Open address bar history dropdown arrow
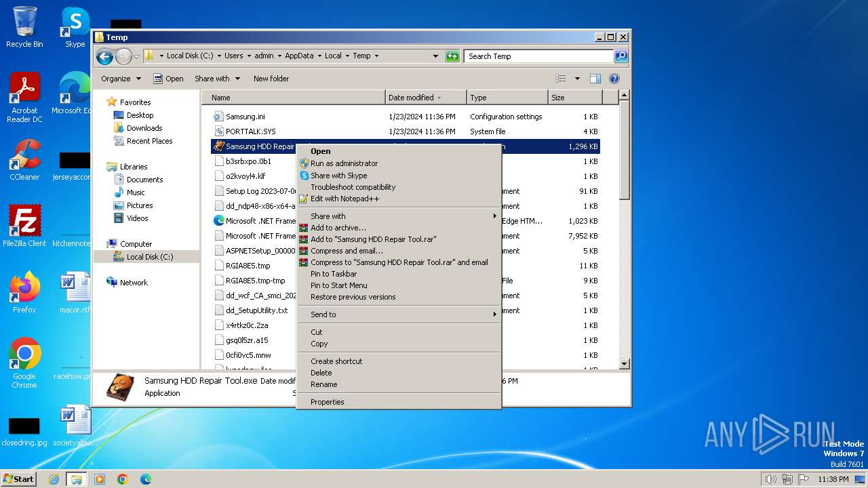The width and height of the screenshot is (868, 488). coord(435,56)
